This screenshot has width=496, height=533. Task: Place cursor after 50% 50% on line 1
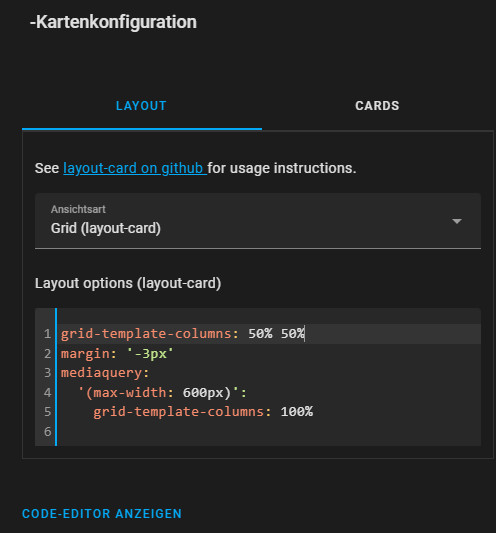click(305, 334)
